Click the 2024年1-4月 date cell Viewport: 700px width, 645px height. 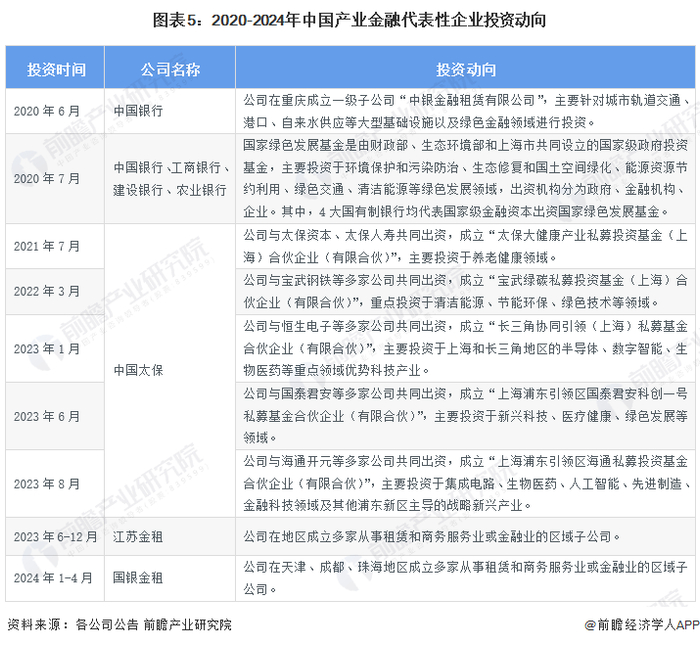55,578
